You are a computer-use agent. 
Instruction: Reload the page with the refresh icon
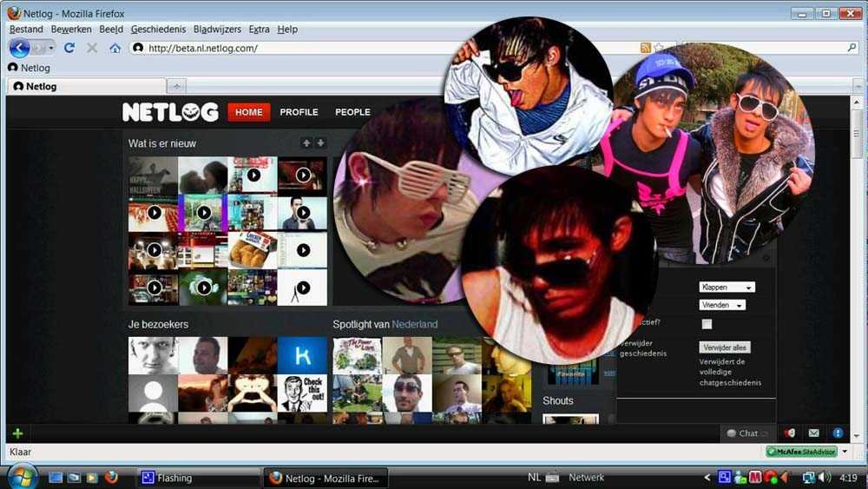[x=69, y=48]
